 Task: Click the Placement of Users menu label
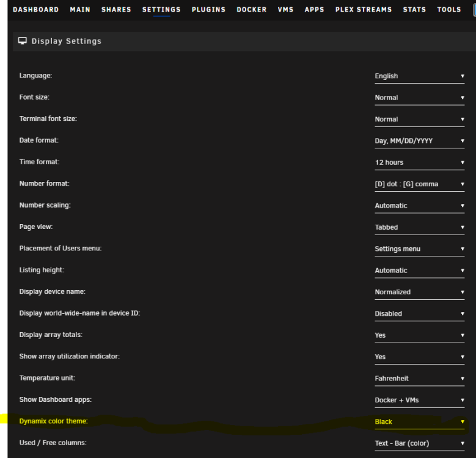point(60,249)
